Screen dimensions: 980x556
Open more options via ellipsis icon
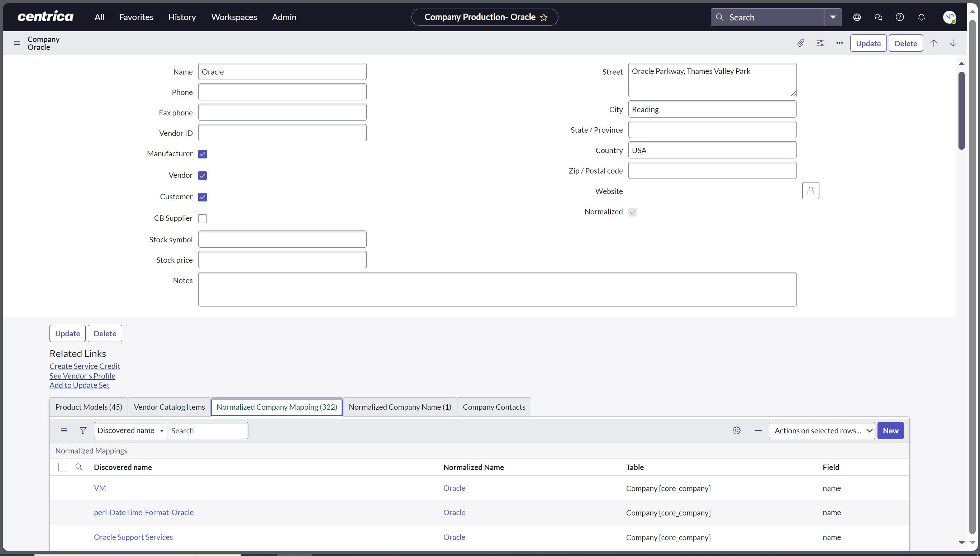(x=839, y=43)
